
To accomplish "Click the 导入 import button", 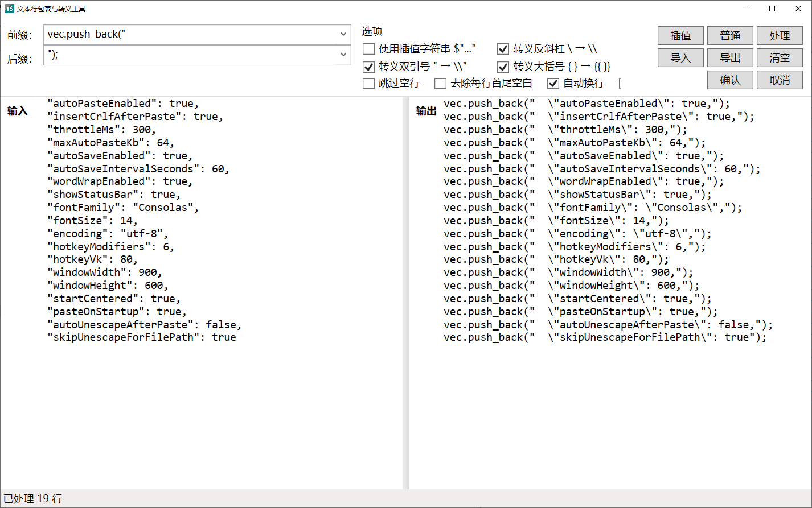I will [680, 58].
